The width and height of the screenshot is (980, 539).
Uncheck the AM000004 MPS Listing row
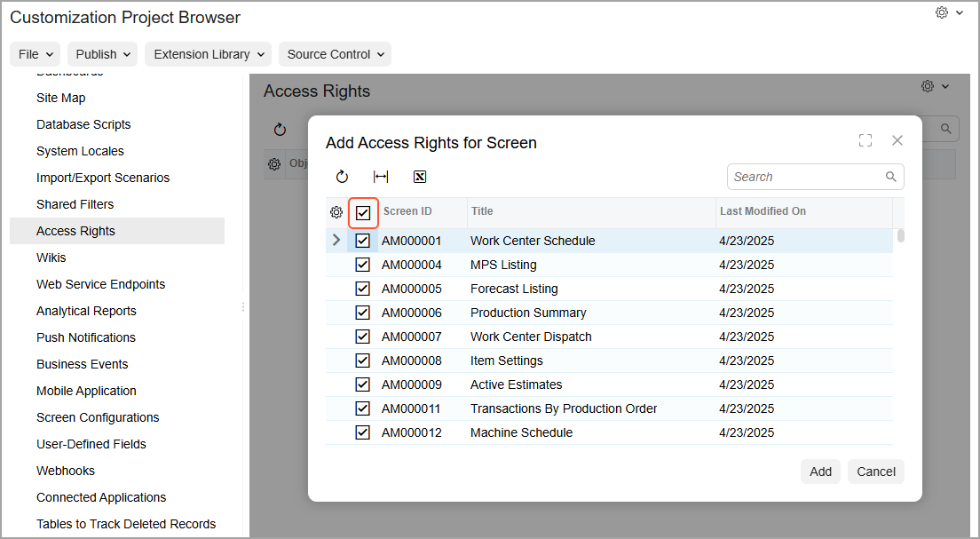click(x=362, y=265)
